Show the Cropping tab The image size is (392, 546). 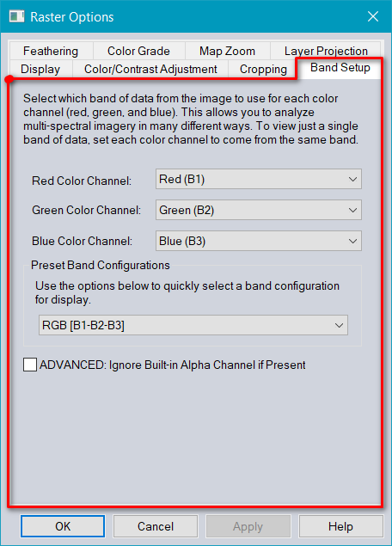tap(263, 69)
